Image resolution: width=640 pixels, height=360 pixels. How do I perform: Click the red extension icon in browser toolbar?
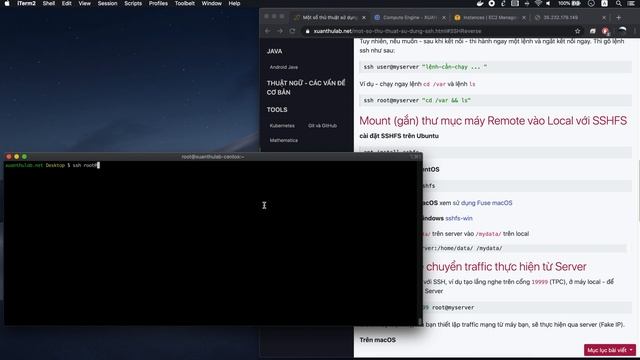point(605,31)
